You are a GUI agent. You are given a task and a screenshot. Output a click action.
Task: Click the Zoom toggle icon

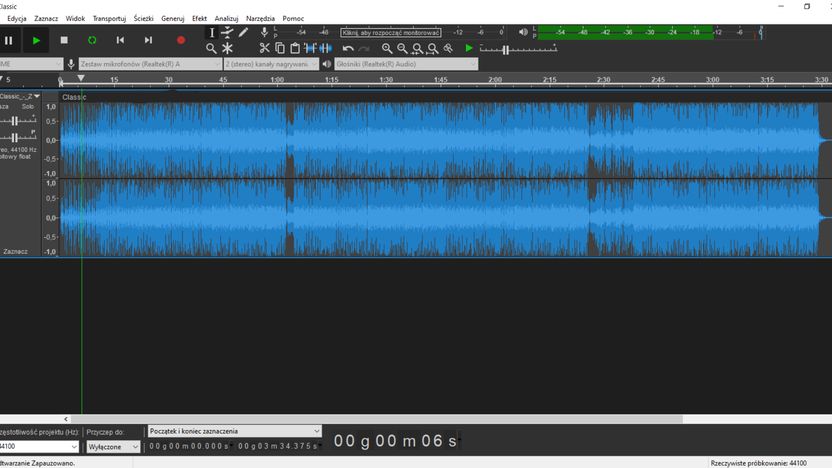pos(448,49)
